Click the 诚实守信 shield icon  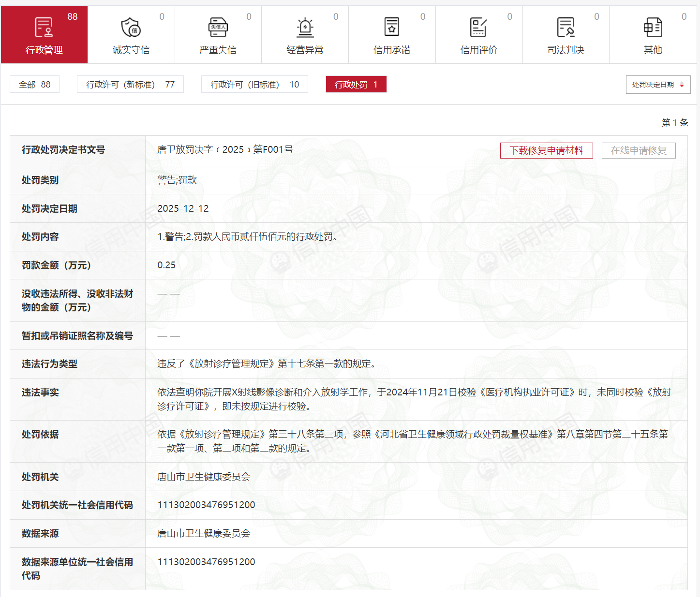[131, 27]
